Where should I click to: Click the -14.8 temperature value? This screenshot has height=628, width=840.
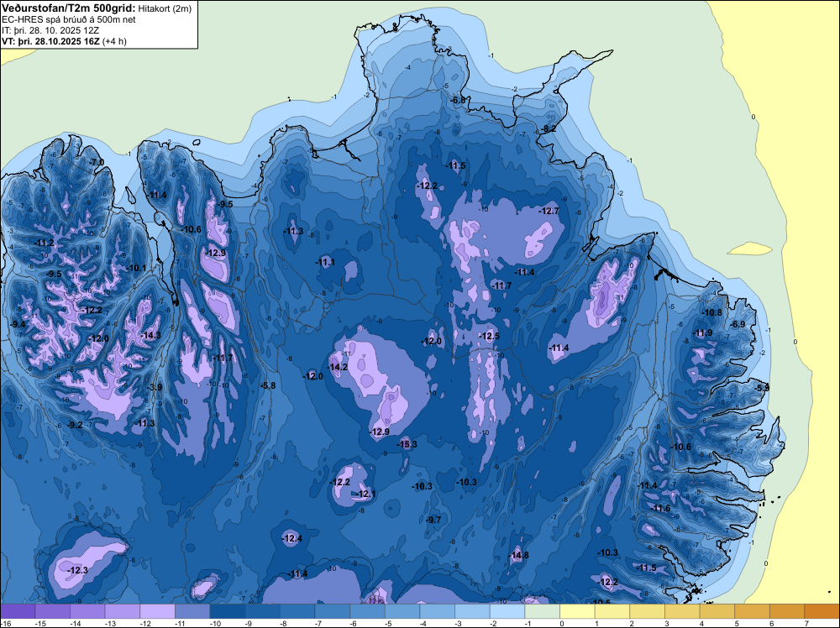coord(519,555)
